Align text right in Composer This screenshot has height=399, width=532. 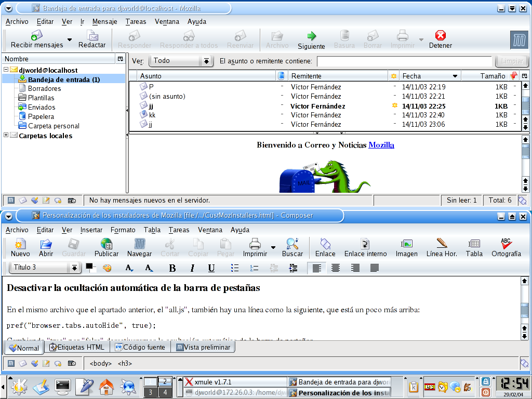tap(355, 268)
